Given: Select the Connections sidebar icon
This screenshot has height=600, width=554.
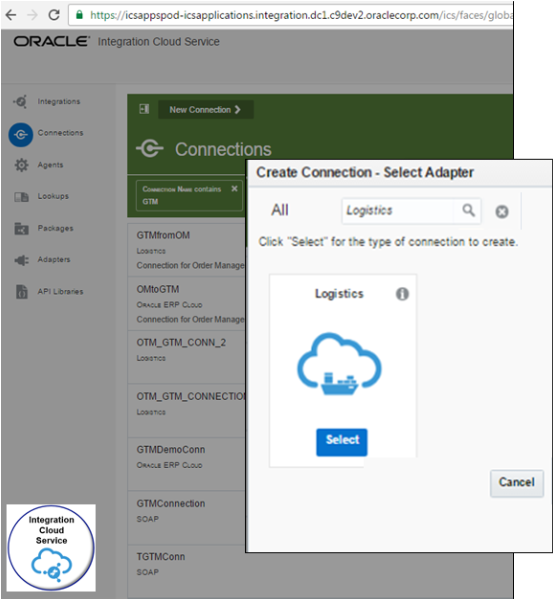Looking at the screenshot, I should point(21,135).
